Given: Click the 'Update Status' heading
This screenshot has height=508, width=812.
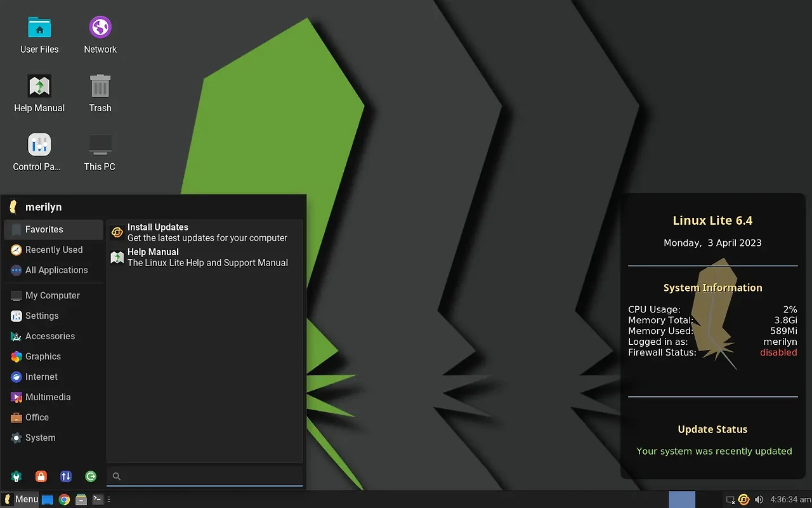Looking at the screenshot, I should point(712,430).
